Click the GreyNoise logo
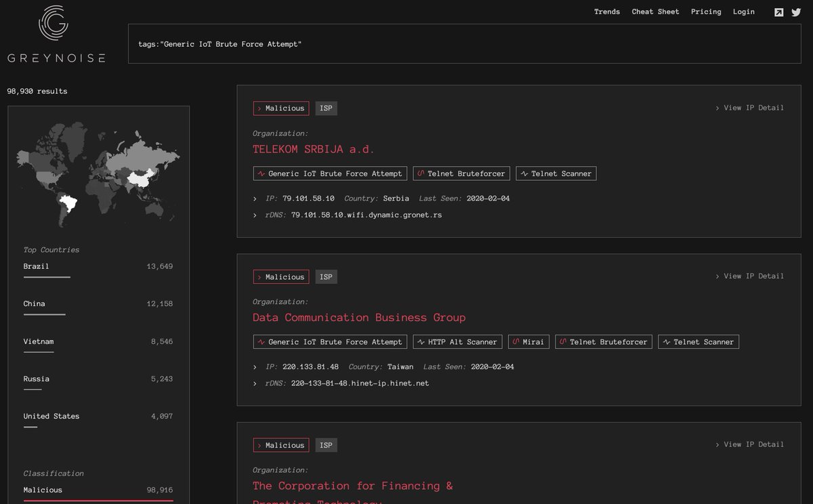This screenshot has height=504, width=813. 56,34
